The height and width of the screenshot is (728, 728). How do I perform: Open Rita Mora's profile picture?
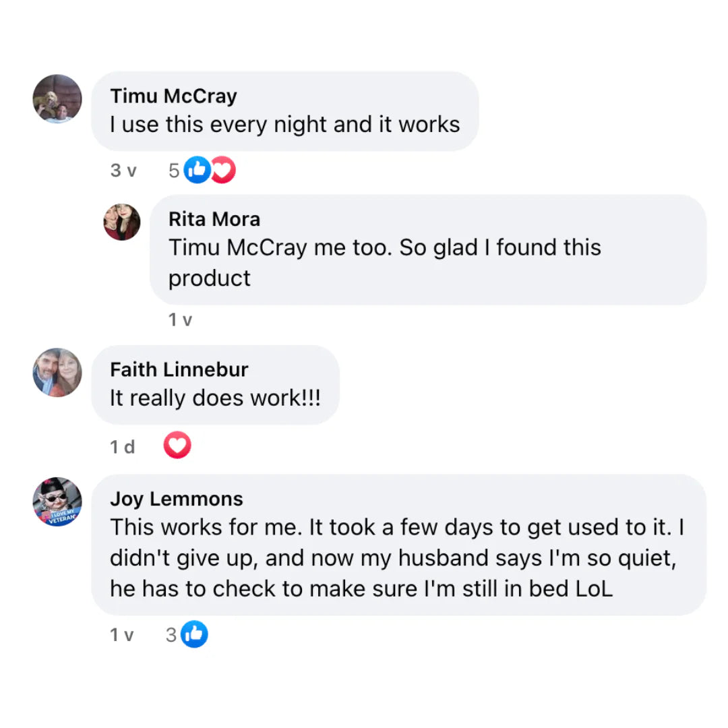[x=122, y=222]
